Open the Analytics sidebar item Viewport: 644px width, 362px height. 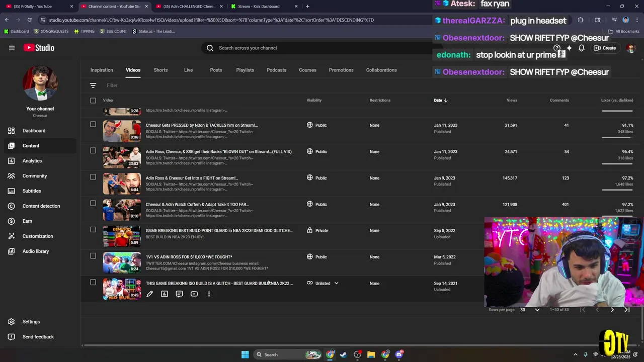(x=40, y=161)
